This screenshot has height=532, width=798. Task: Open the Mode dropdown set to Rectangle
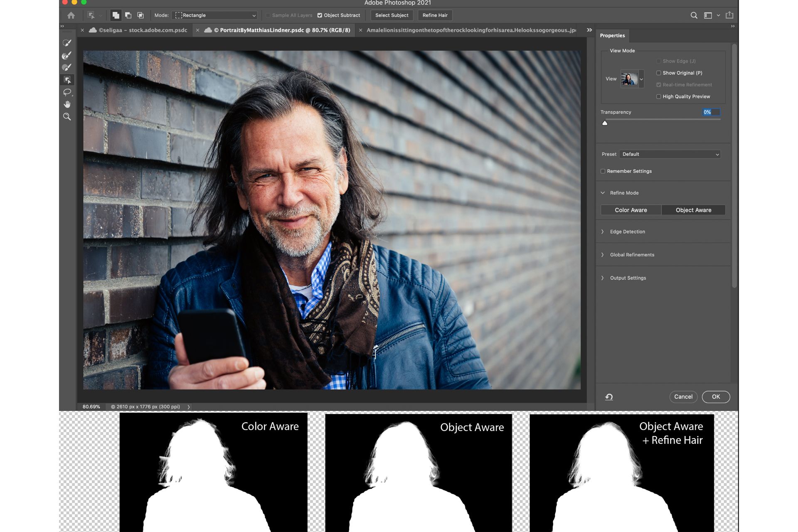214,15
